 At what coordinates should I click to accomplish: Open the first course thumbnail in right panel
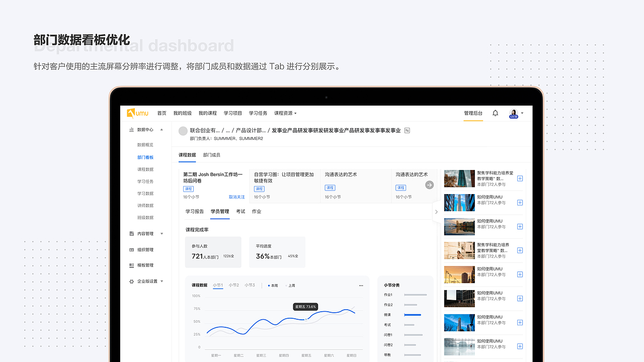(x=459, y=178)
